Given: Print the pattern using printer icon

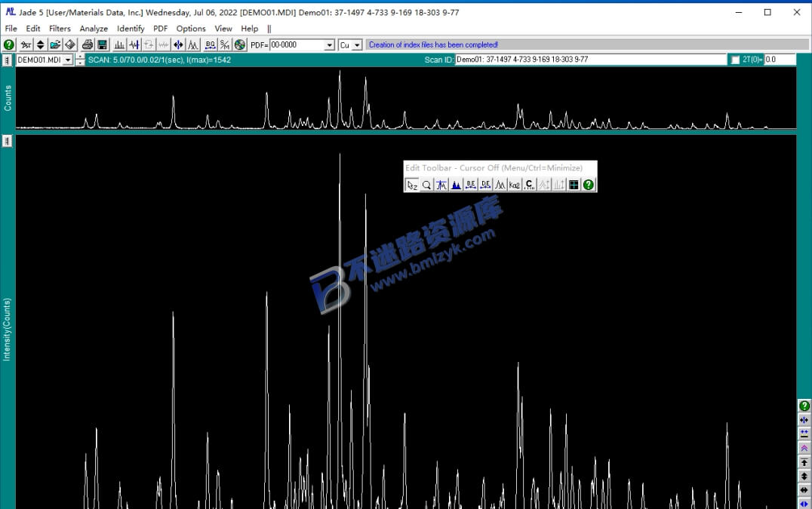Looking at the screenshot, I should [x=88, y=45].
